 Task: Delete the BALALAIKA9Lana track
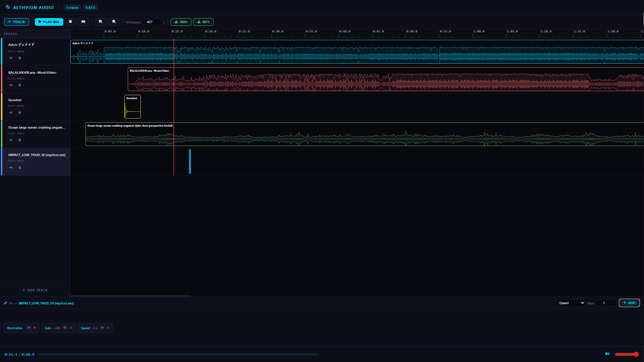tap(20, 85)
